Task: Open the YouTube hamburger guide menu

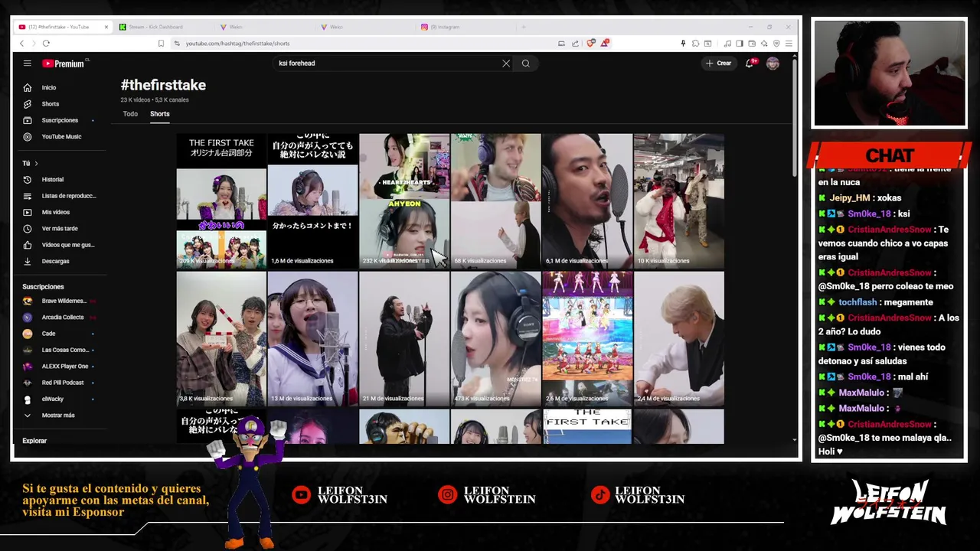Action: coord(27,64)
